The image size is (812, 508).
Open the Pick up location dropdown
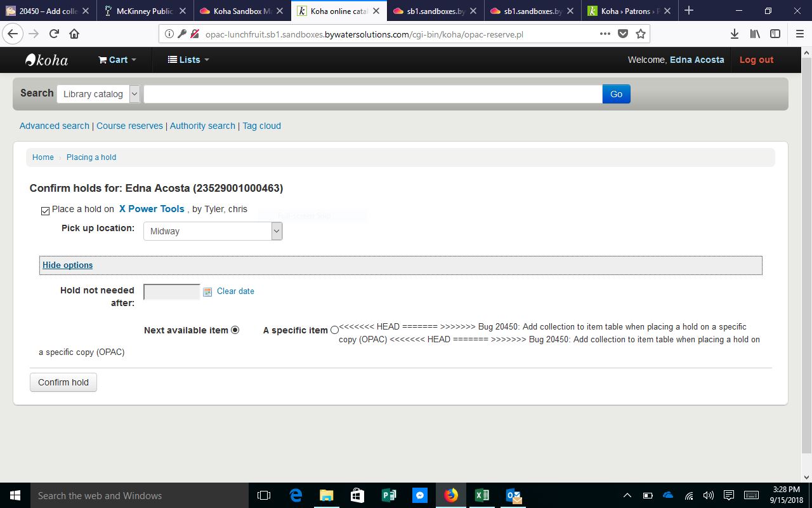[x=213, y=231]
